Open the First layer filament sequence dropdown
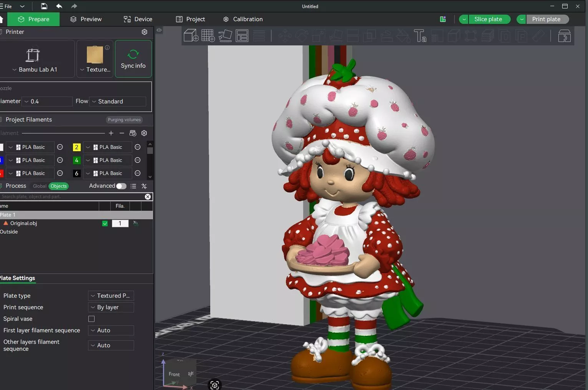Viewport: 588px width, 390px height. click(111, 330)
